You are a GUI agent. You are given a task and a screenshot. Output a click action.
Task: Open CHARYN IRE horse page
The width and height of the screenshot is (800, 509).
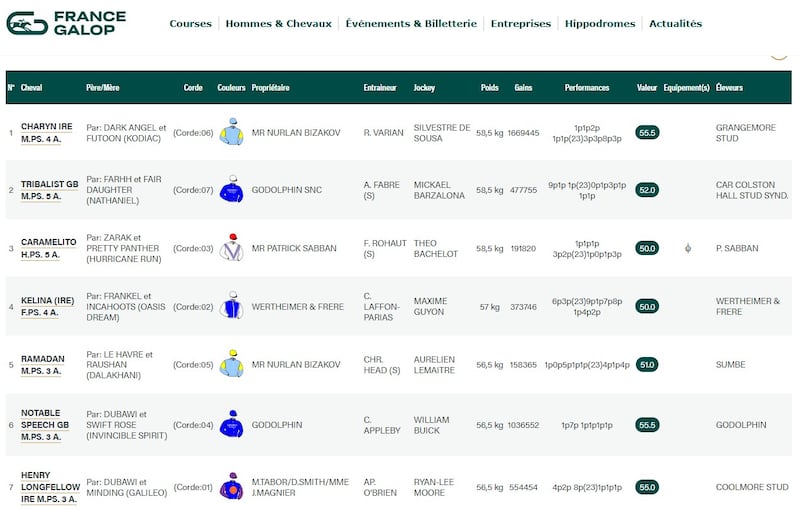[46, 133]
